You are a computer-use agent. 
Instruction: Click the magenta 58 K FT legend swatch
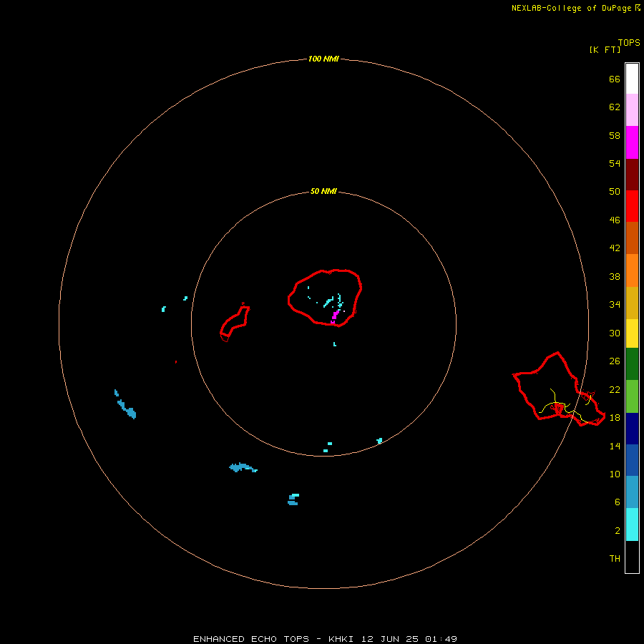point(632,142)
